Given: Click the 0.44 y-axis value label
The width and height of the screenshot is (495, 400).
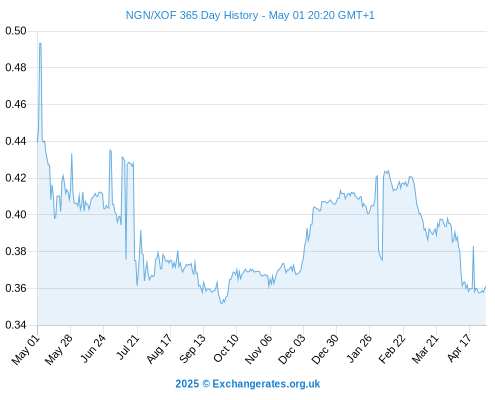Looking at the screenshot, I should coord(16,141).
